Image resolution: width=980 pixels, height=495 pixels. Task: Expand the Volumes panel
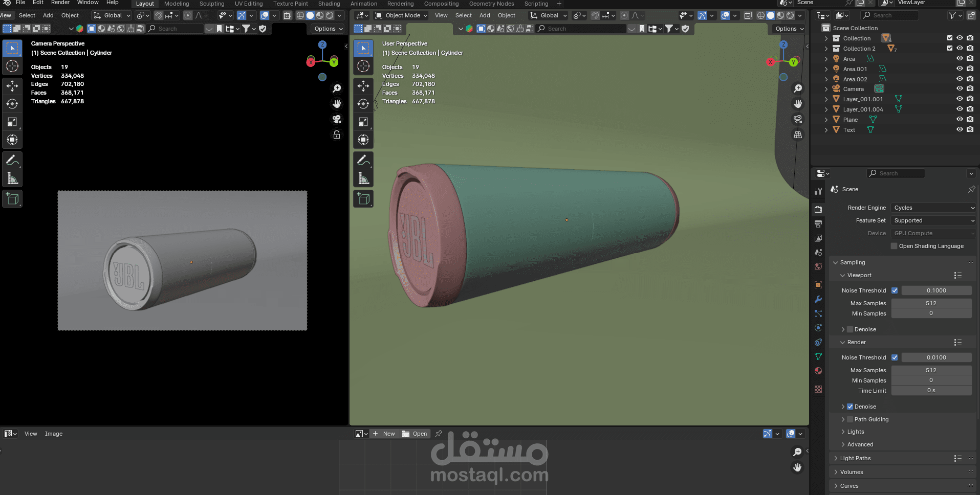pyautogui.click(x=852, y=472)
